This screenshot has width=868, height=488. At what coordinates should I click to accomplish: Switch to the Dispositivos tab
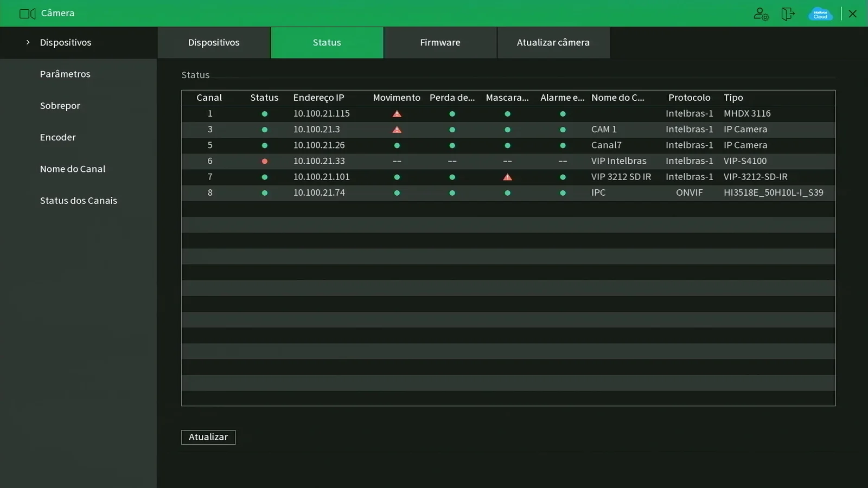click(214, 42)
